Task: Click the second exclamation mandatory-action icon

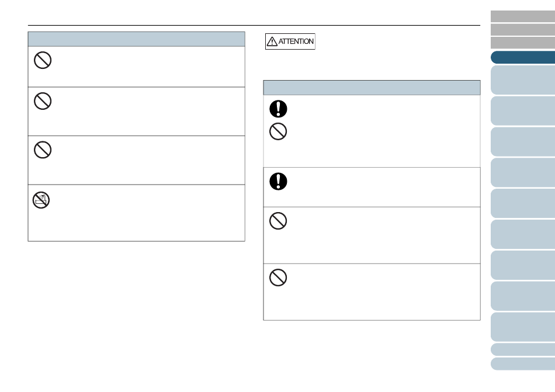Action: click(x=278, y=182)
